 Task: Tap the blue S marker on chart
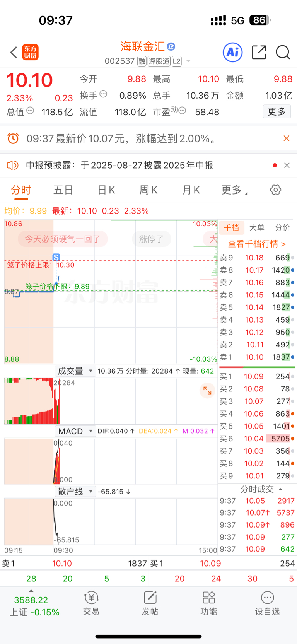coord(56,257)
